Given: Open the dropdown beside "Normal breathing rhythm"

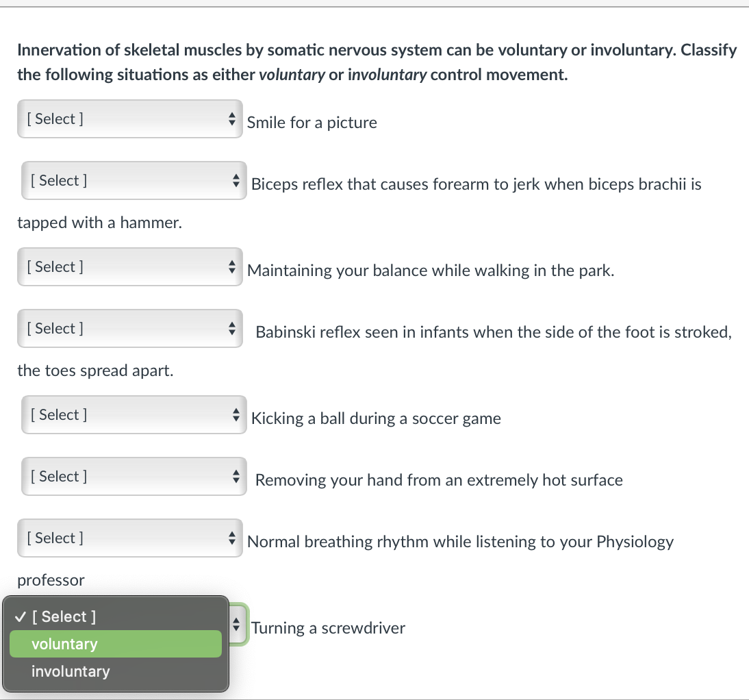Looking at the screenshot, I should click(x=129, y=538).
